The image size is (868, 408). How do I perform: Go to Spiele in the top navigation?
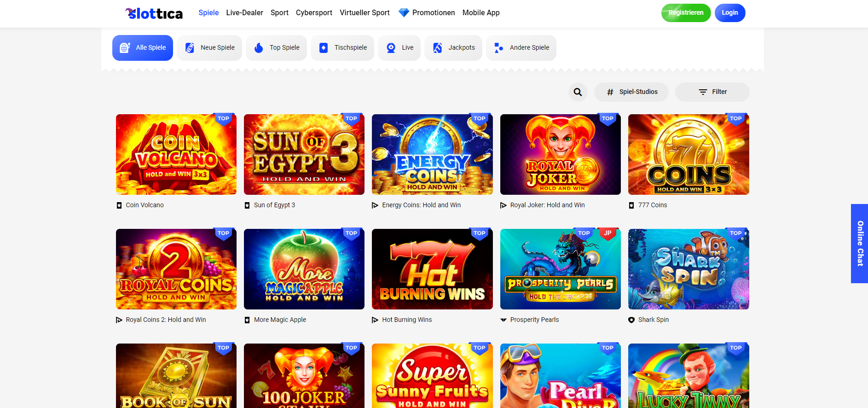208,13
